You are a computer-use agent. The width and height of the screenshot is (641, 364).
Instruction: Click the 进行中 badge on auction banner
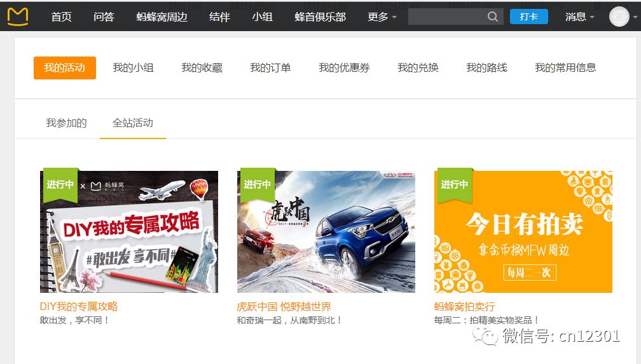click(x=454, y=185)
